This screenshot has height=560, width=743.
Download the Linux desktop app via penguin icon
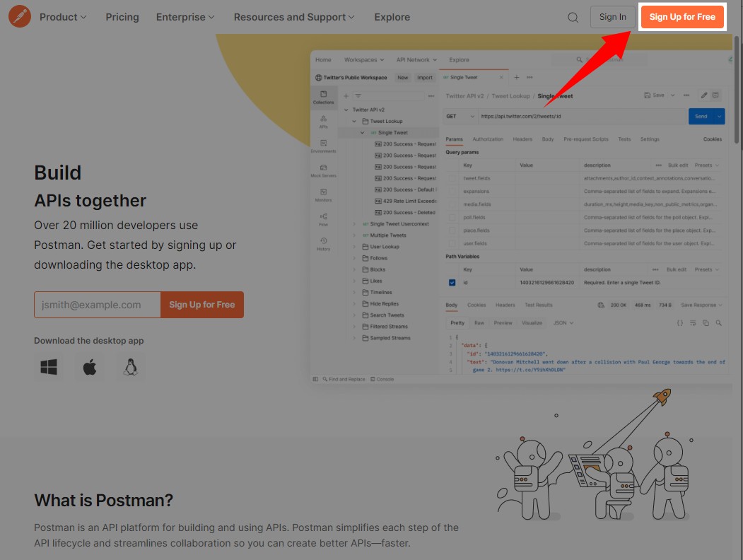(130, 367)
